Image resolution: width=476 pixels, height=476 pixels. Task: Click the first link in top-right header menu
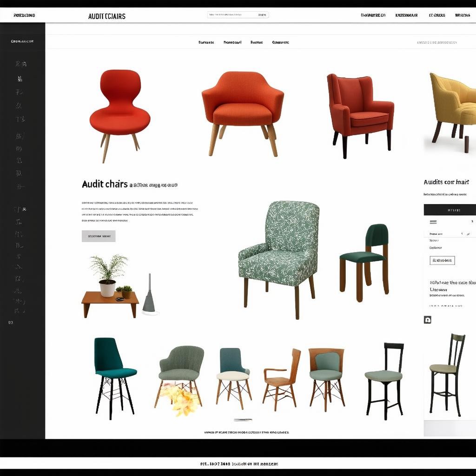[x=373, y=15]
